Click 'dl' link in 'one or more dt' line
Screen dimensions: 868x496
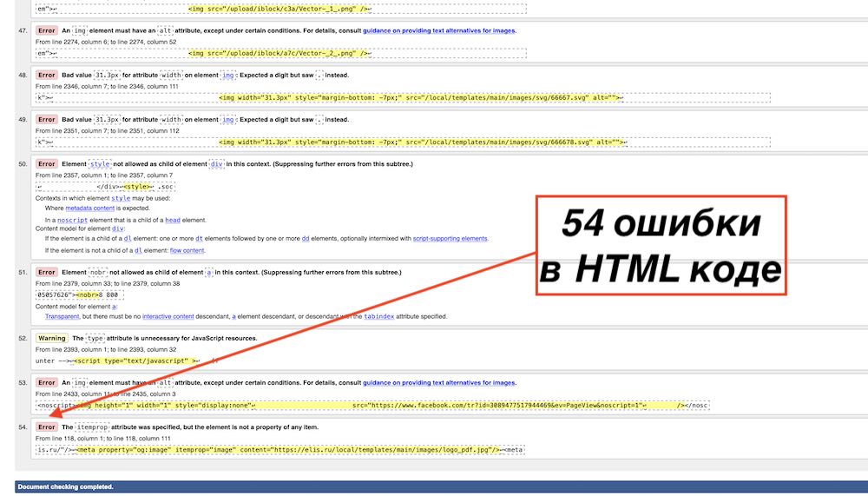tap(128, 238)
